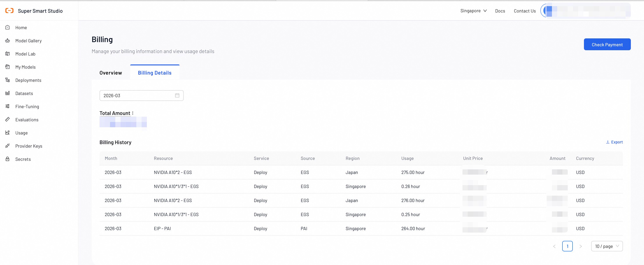Switch to the Overview tab

(x=111, y=73)
